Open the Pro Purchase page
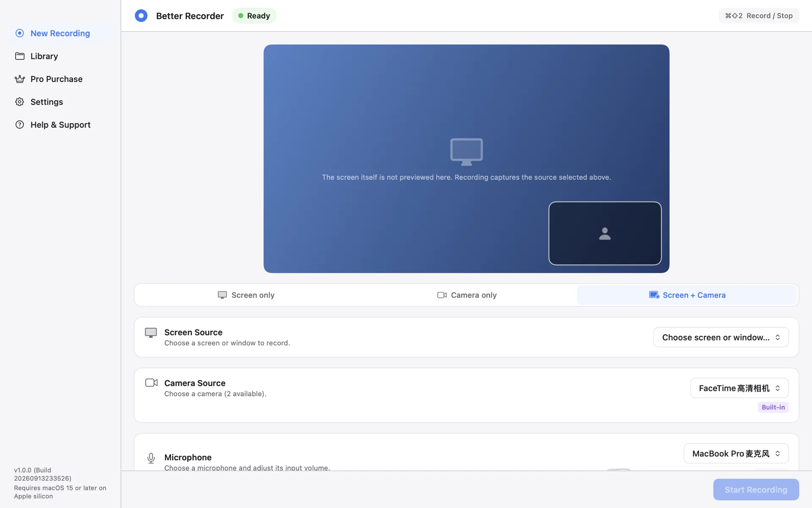 (60, 79)
